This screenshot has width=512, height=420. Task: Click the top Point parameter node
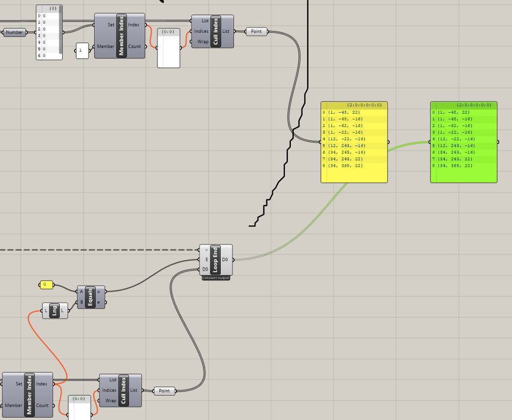click(x=256, y=31)
